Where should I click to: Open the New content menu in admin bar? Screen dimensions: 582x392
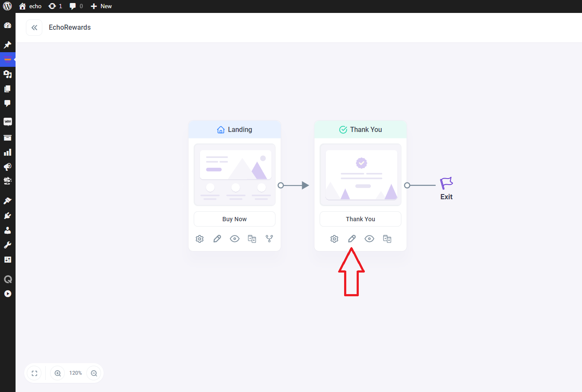[101, 6]
